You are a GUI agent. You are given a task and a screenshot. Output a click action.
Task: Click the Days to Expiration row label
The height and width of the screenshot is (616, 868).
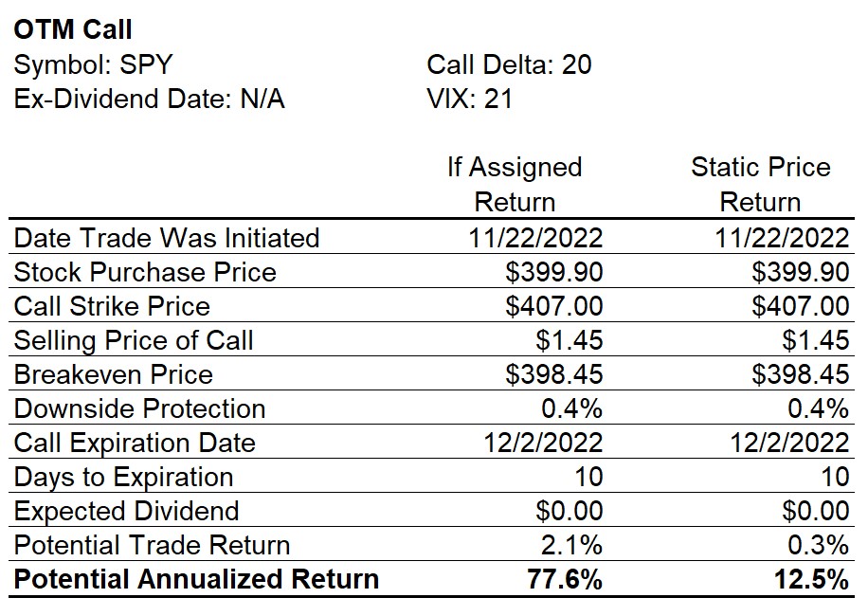123,477
